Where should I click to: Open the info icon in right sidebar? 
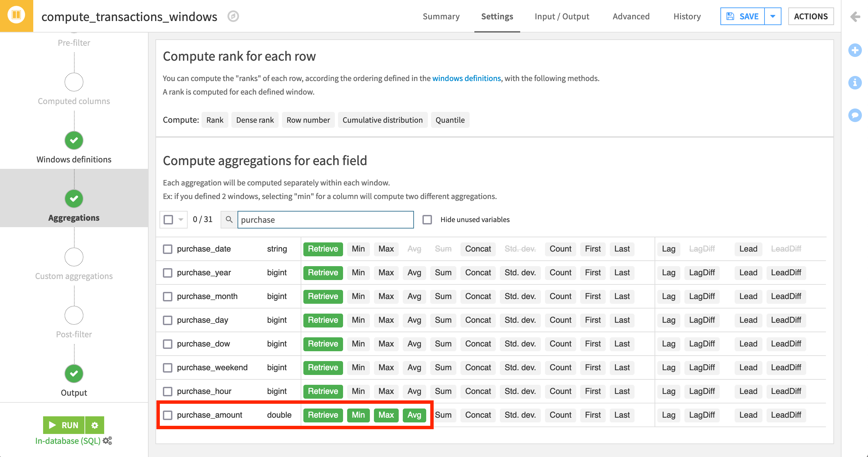coord(855,82)
